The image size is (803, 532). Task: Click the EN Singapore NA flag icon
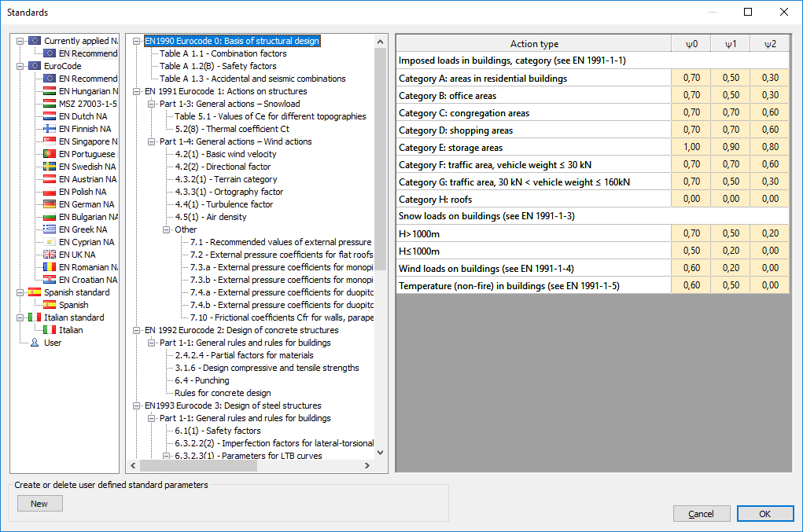tap(50, 141)
